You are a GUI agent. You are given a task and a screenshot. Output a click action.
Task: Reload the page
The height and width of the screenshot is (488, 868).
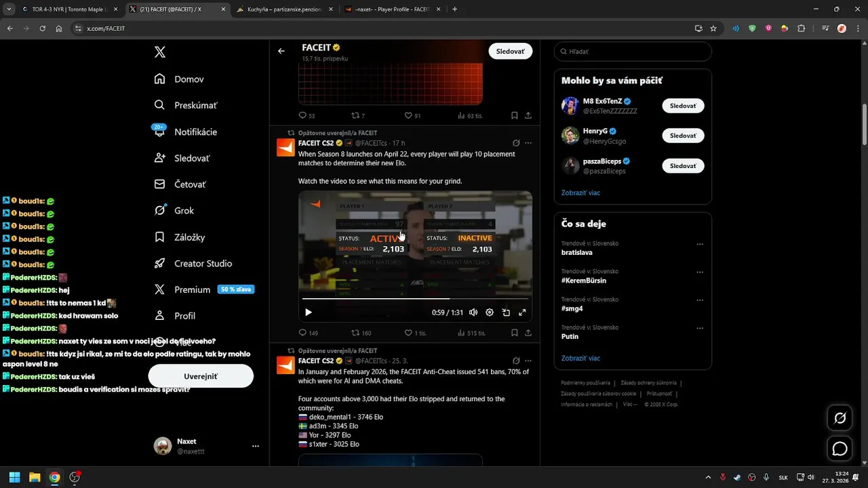click(x=42, y=28)
